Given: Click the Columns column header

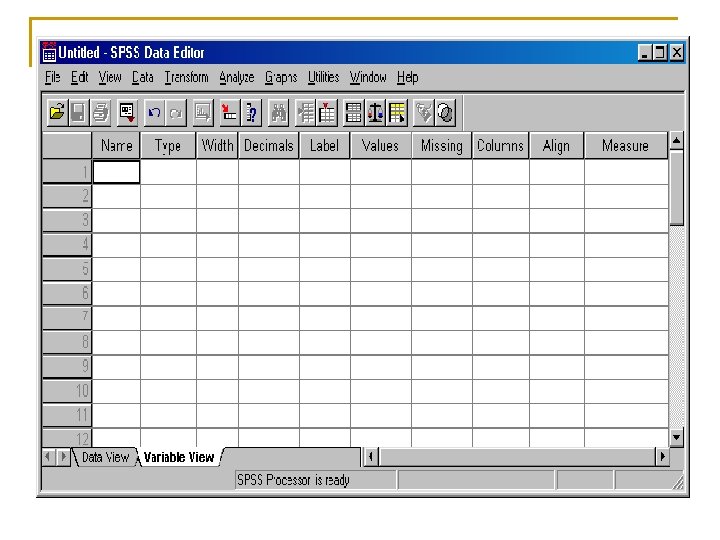Looking at the screenshot, I should [x=501, y=146].
